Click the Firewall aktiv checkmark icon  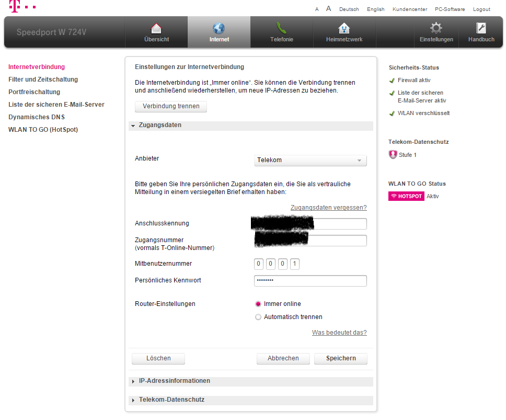tap(392, 81)
